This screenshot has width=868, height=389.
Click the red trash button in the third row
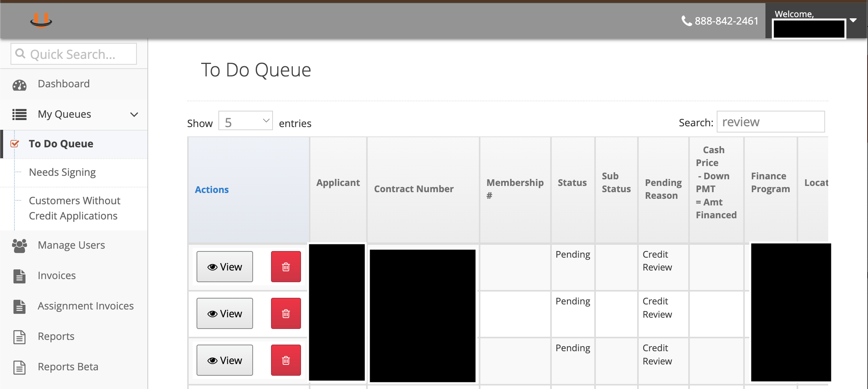286,360
